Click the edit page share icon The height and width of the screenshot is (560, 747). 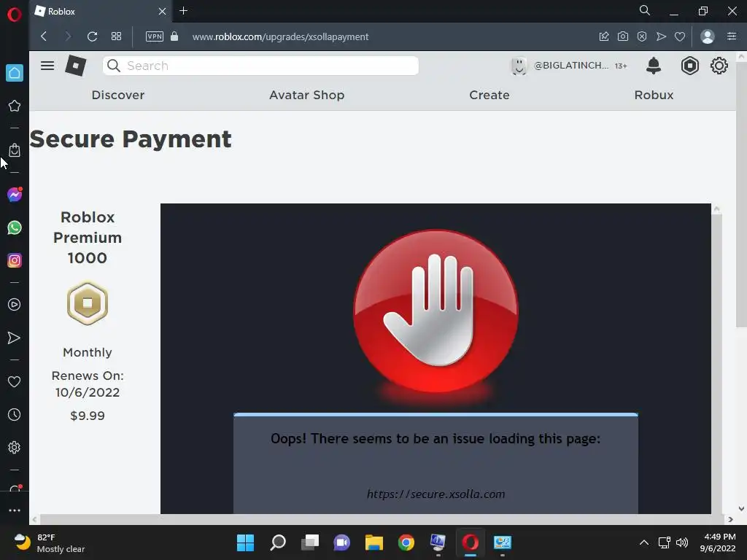[x=603, y=36]
